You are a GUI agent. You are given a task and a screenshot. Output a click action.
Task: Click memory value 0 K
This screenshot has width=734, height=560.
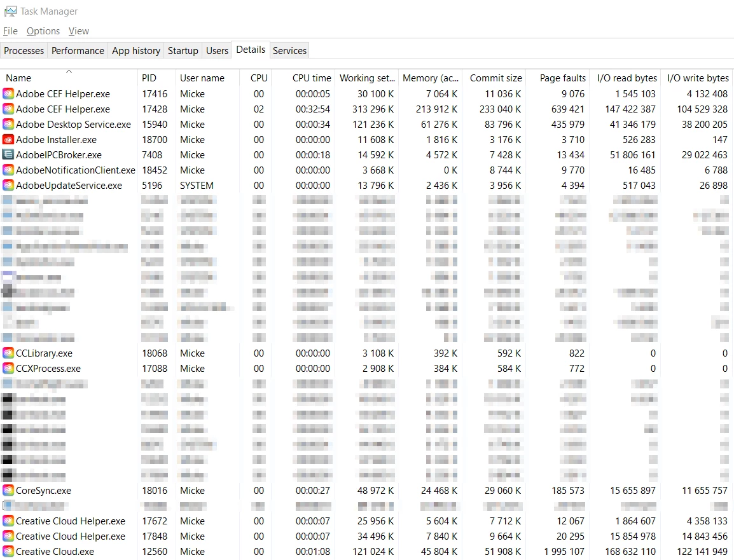(450, 170)
